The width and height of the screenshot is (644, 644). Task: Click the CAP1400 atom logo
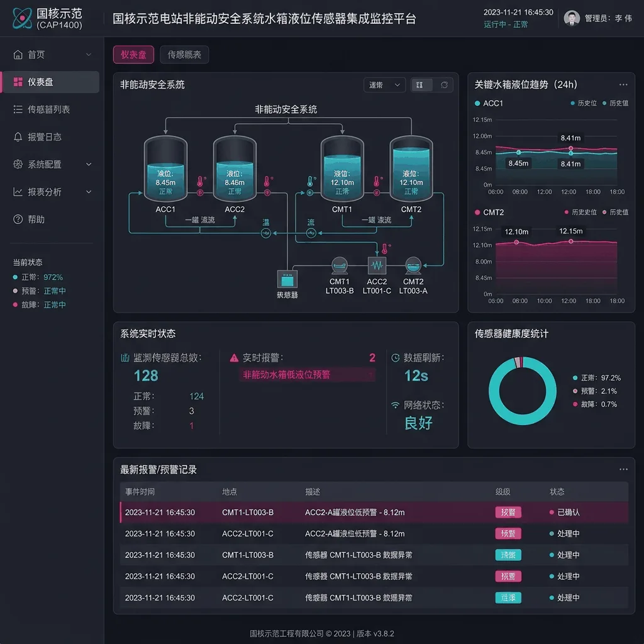coord(22,18)
